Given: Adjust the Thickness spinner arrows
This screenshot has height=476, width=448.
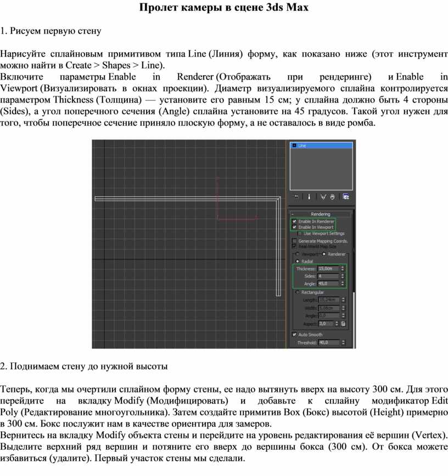Looking at the screenshot, I should pos(343,268).
